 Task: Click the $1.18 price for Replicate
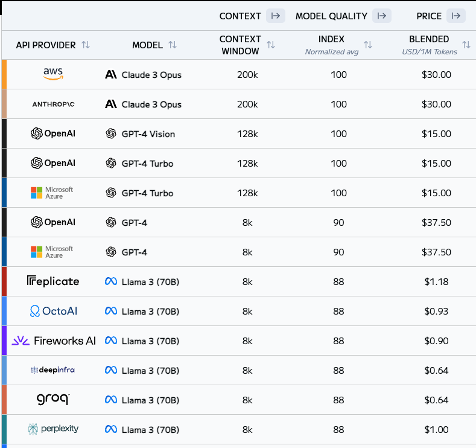(x=436, y=282)
